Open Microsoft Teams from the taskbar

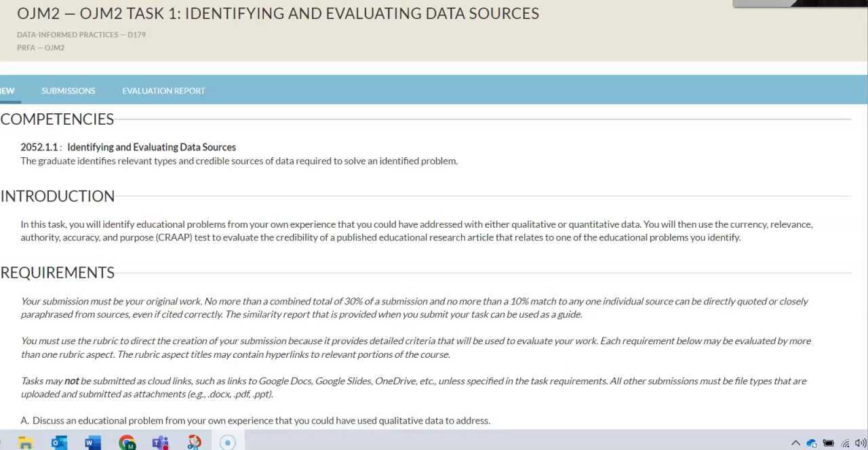(x=160, y=443)
